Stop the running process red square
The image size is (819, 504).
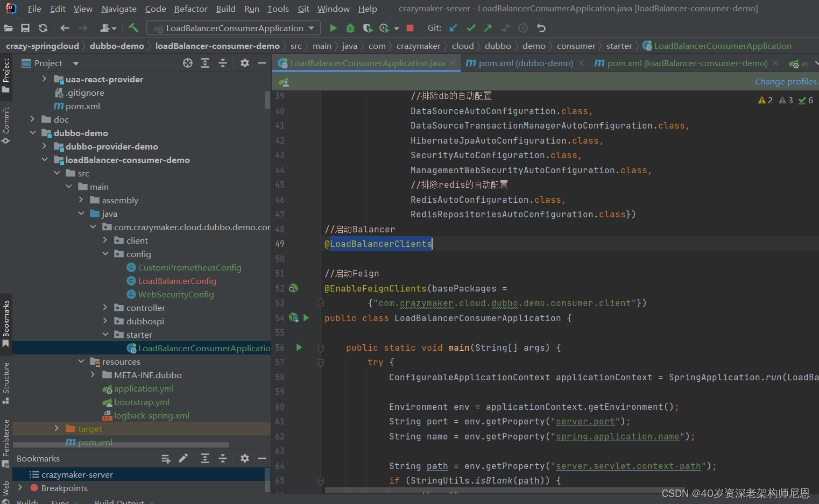click(x=410, y=28)
